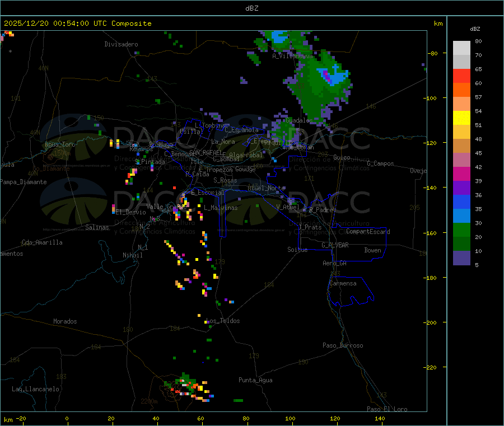The height and width of the screenshot is (426, 504).
Task: Select the yellow 54 dBZ legend color
Action: (461, 118)
